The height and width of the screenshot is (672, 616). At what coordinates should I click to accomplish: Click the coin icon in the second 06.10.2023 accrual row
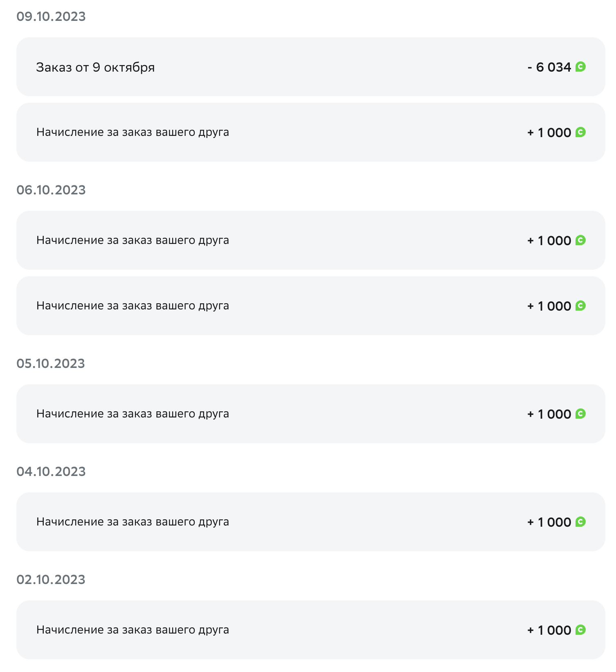coord(580,306)
